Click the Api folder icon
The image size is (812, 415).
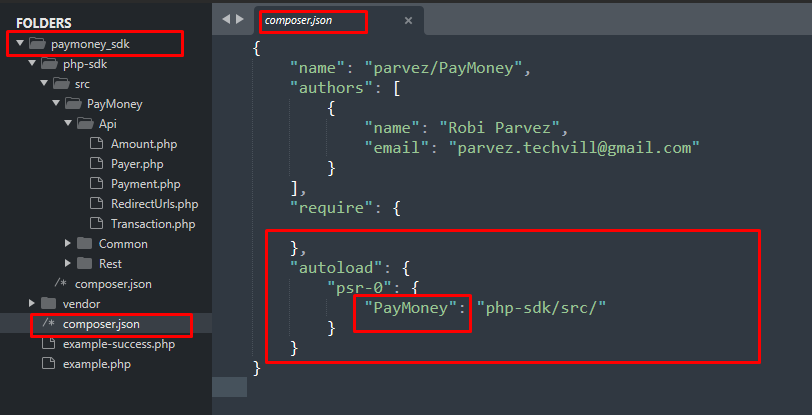point(84,124)
